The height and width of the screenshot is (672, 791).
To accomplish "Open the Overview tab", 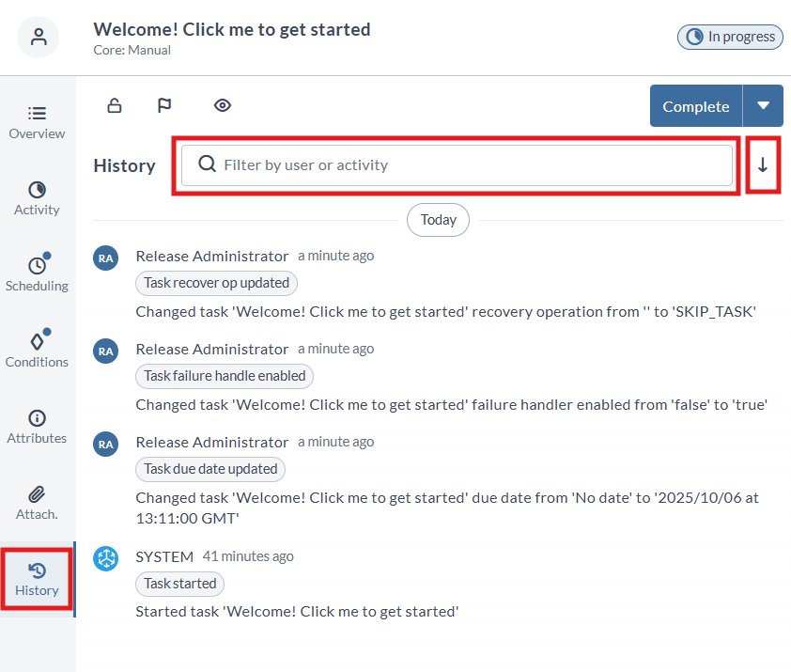I will tap(37, 122).
